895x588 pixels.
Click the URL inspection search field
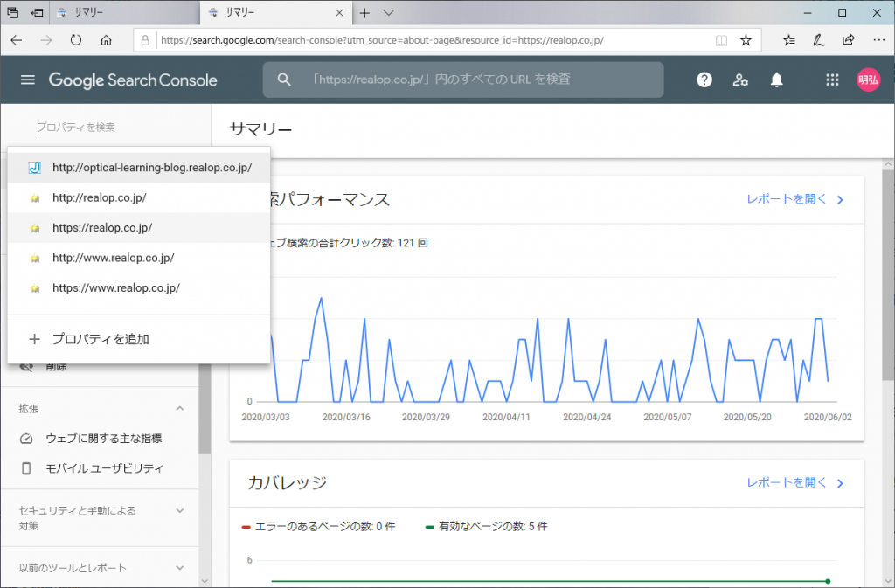[463, 80]
